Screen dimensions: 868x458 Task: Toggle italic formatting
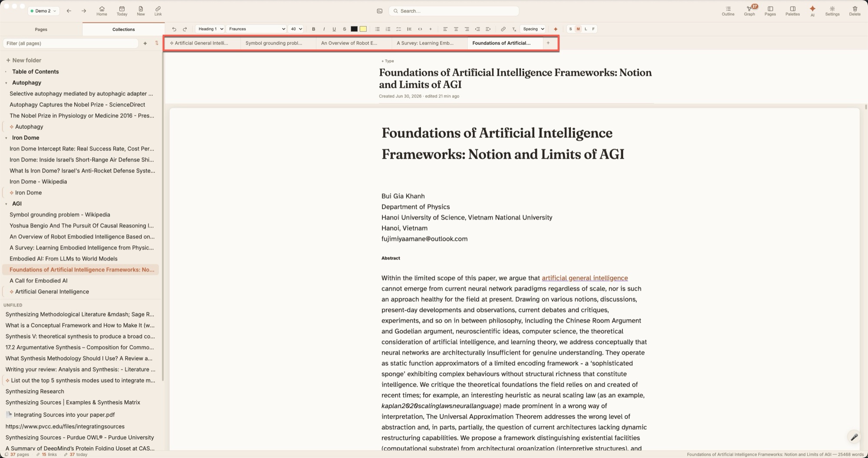tap(324, 29)
